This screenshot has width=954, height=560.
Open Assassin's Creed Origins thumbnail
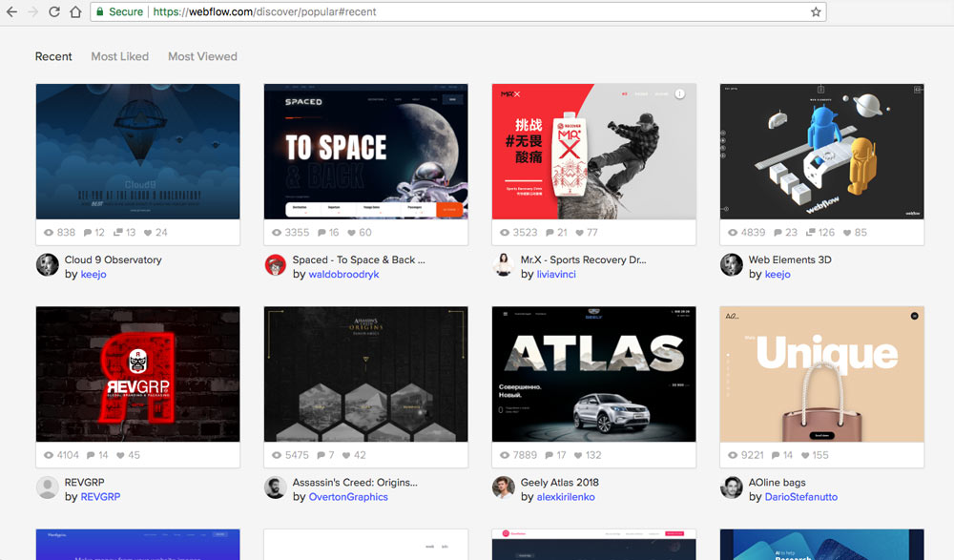tap(365, 374)
